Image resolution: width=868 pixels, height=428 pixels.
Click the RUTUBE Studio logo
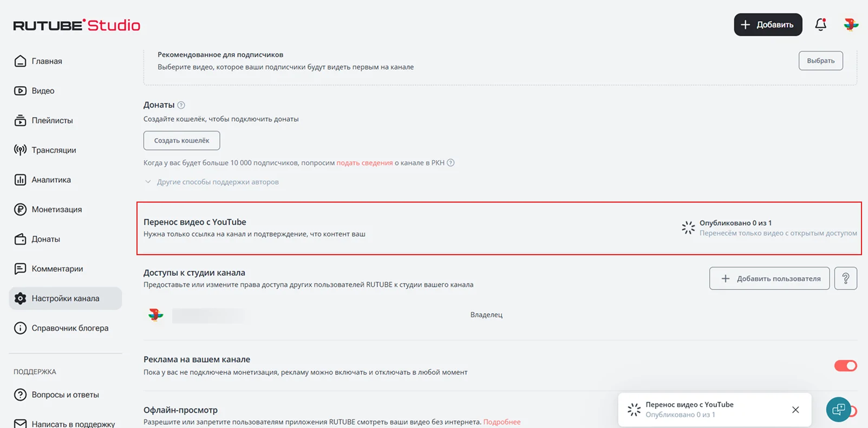click(76, 25)
